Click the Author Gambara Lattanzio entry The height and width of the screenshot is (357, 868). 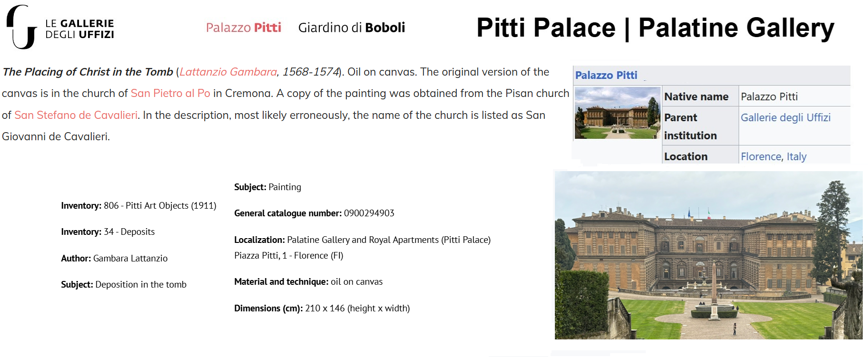(x=114, y=258)
